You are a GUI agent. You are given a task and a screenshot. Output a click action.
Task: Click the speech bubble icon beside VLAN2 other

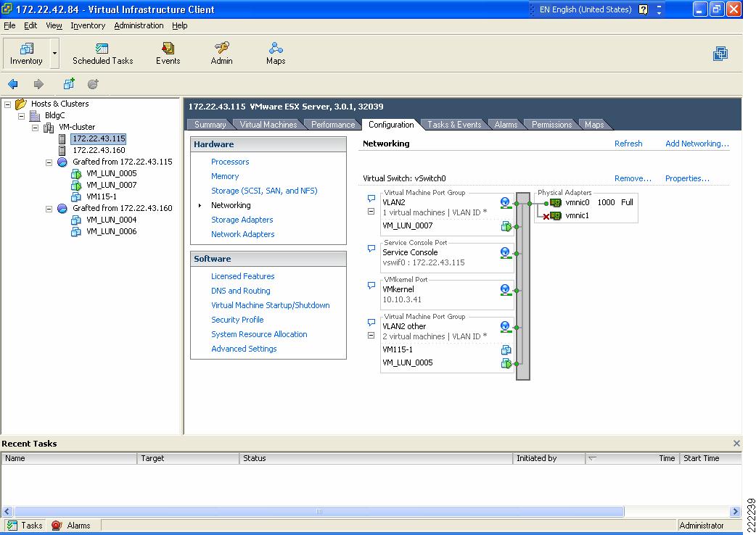click(371, 323)
